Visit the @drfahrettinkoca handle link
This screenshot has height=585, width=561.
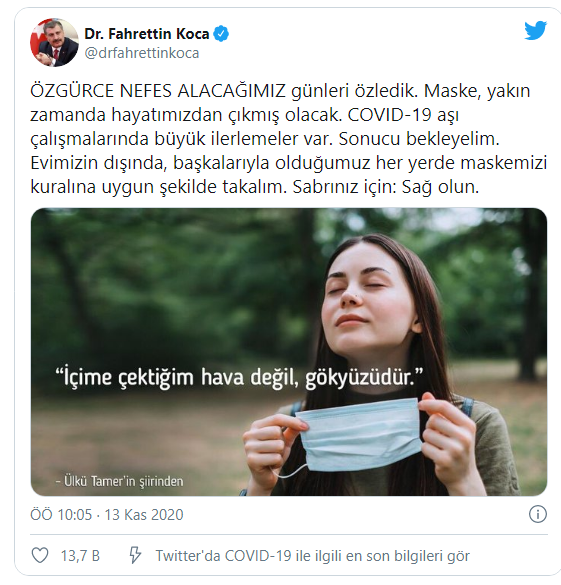coord(142,53)
